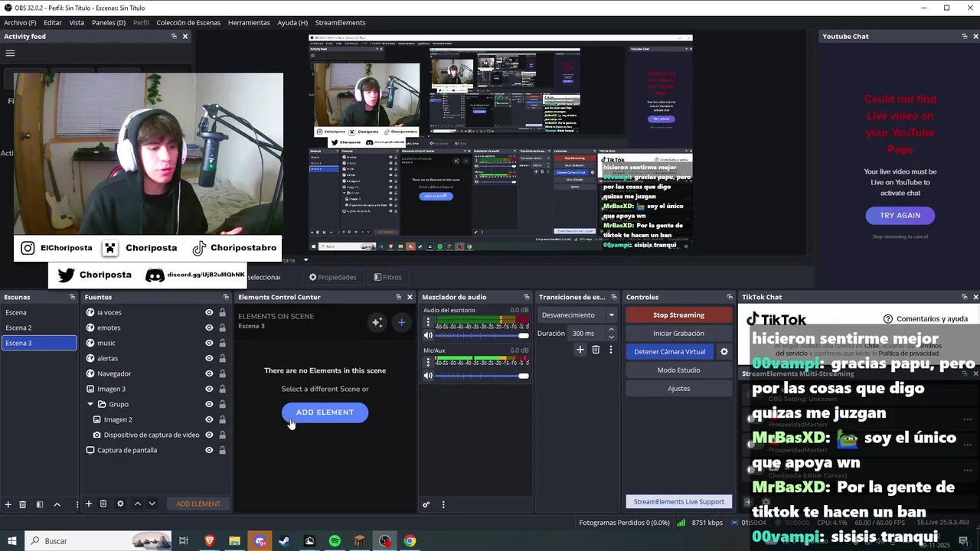Mute Audio del escritorio speaker icon
Screen dimensions: 980x551
tap(428, 335)
